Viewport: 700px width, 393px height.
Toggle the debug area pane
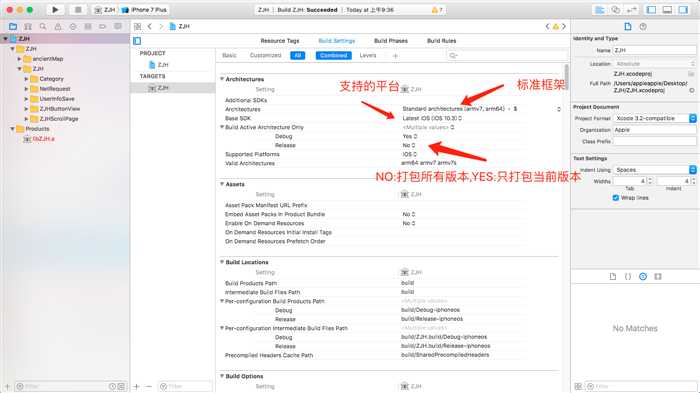coord(667,9)
